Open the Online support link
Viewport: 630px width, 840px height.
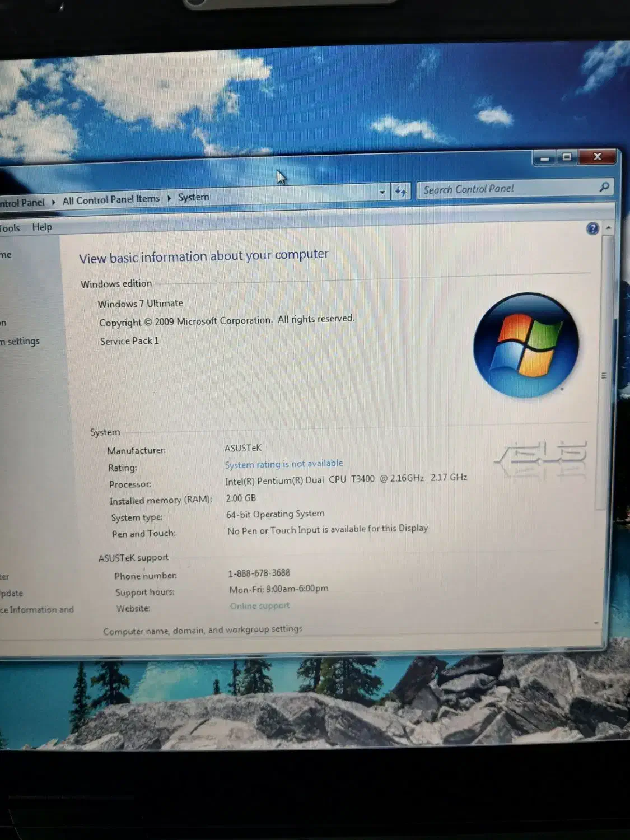(x=259, y=605)
